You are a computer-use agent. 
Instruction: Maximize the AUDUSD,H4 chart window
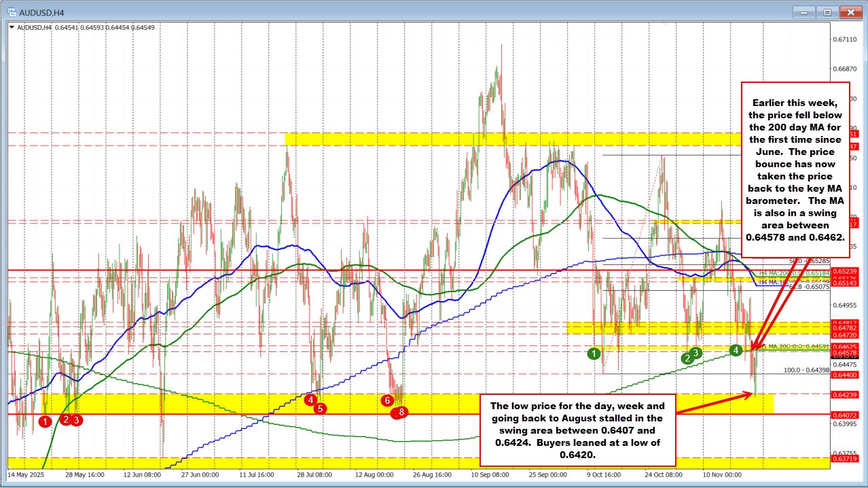[x=827, y=12]
